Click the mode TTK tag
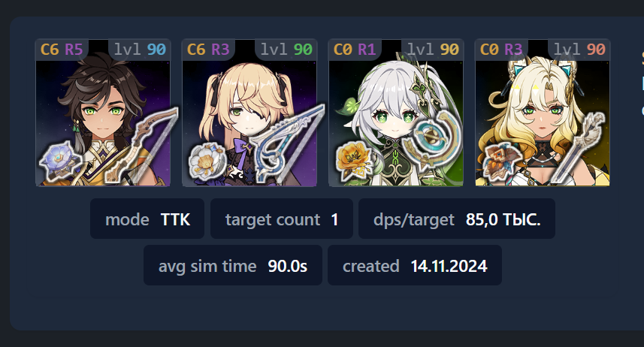The width and height of the screenshot is (644, 347). [x=147, y=219]
